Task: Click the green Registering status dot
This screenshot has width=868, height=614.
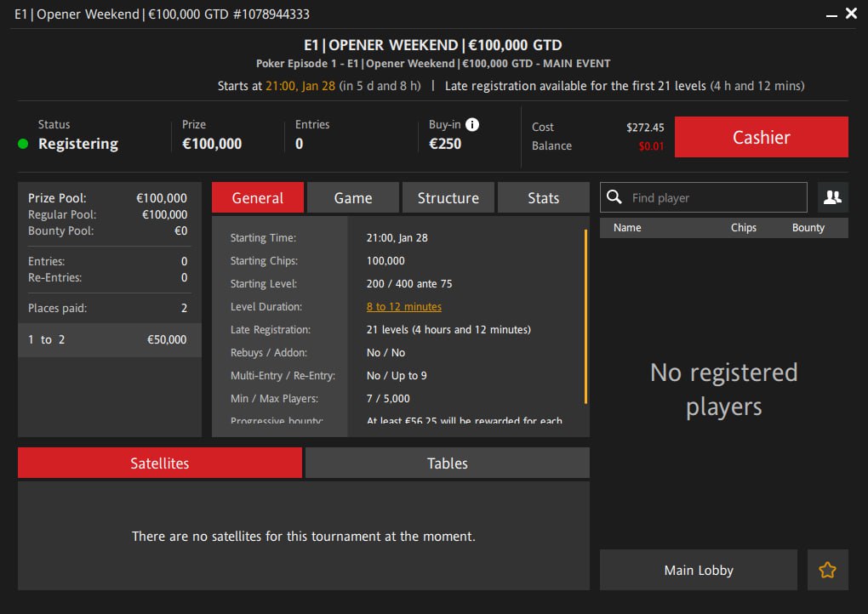Action: click(23, 144)
